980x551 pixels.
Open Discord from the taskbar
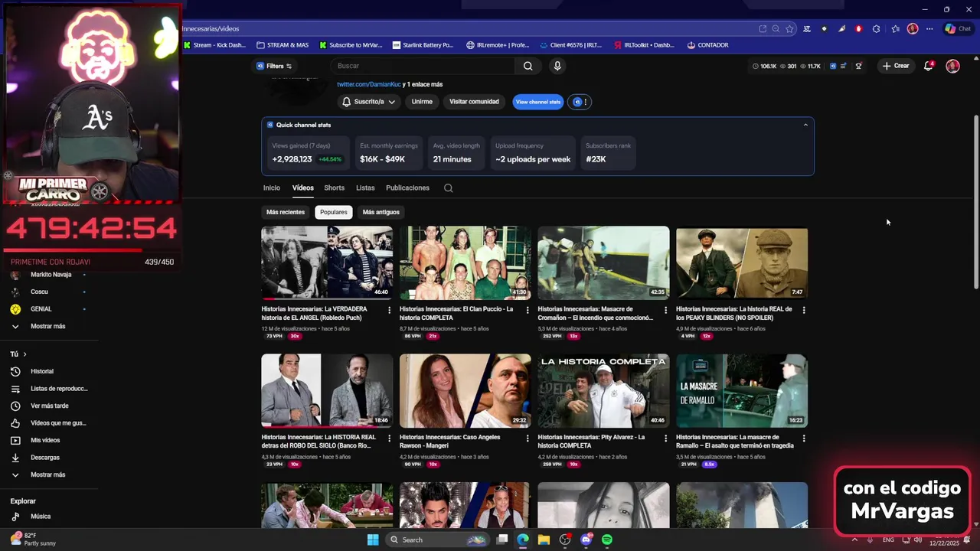tap(586, 540)
